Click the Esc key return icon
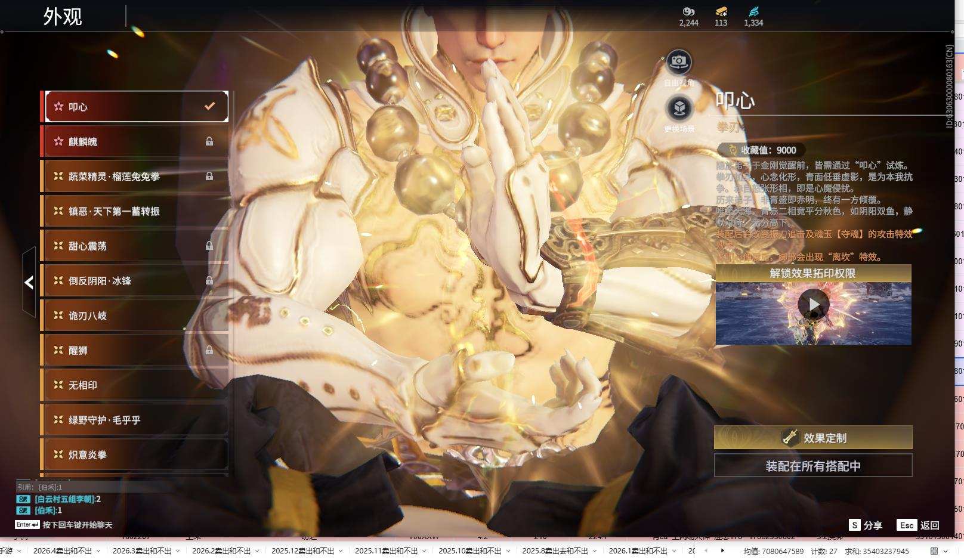The image size is (964, 560). coord(907,525)
